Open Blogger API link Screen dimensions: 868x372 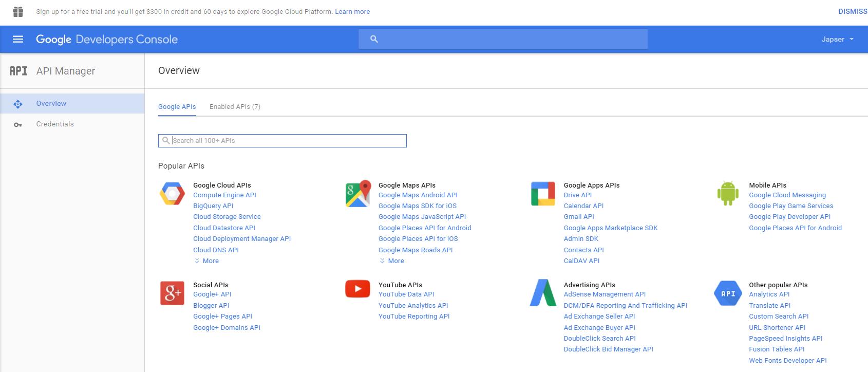(211, 306)
